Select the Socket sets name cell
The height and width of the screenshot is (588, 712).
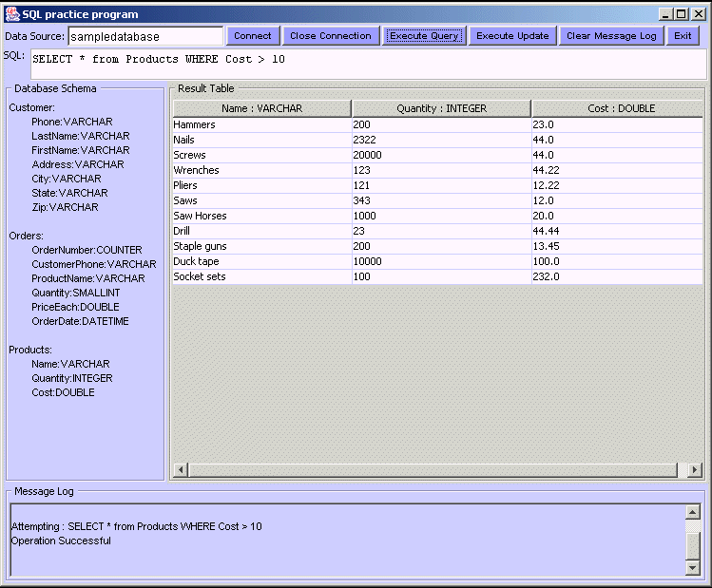coord(262,276)
